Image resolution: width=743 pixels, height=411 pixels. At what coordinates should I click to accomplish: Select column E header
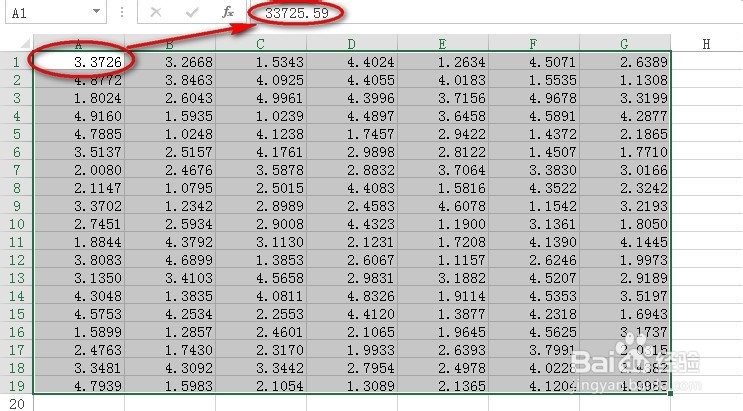pos(443,44)
